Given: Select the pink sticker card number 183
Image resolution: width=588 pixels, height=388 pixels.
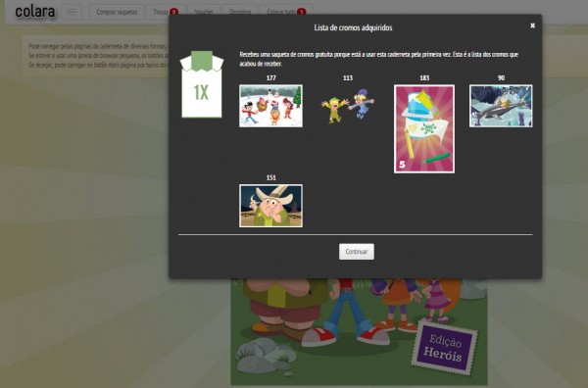Looking at the screenshot, I should [424, 128].
